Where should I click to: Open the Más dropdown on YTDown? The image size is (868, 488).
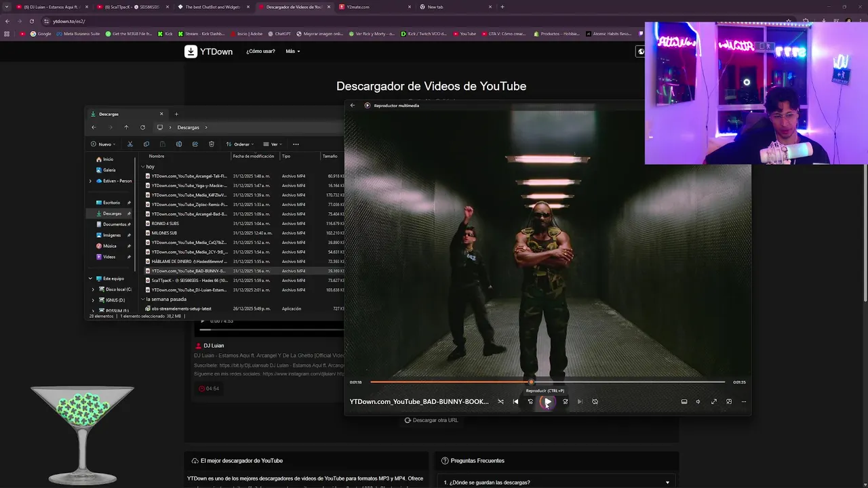pyautogui.click(x=293, y=52)
